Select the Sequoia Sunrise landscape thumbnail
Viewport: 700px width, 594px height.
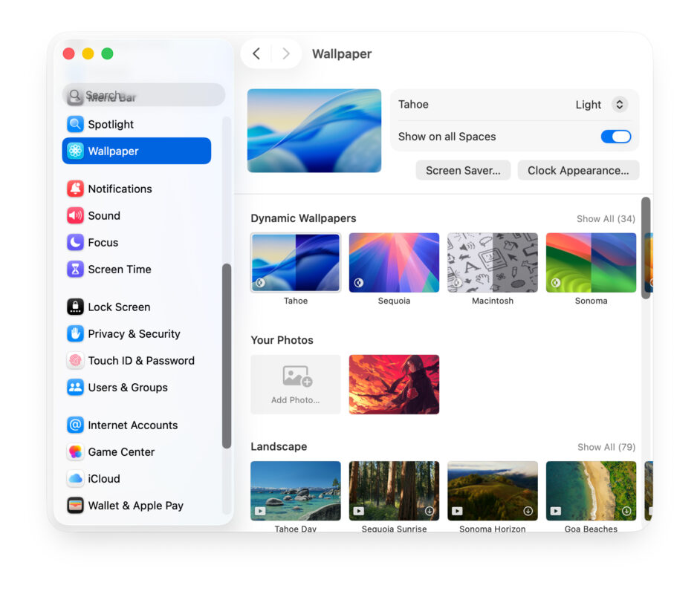(x=394, y=491)
